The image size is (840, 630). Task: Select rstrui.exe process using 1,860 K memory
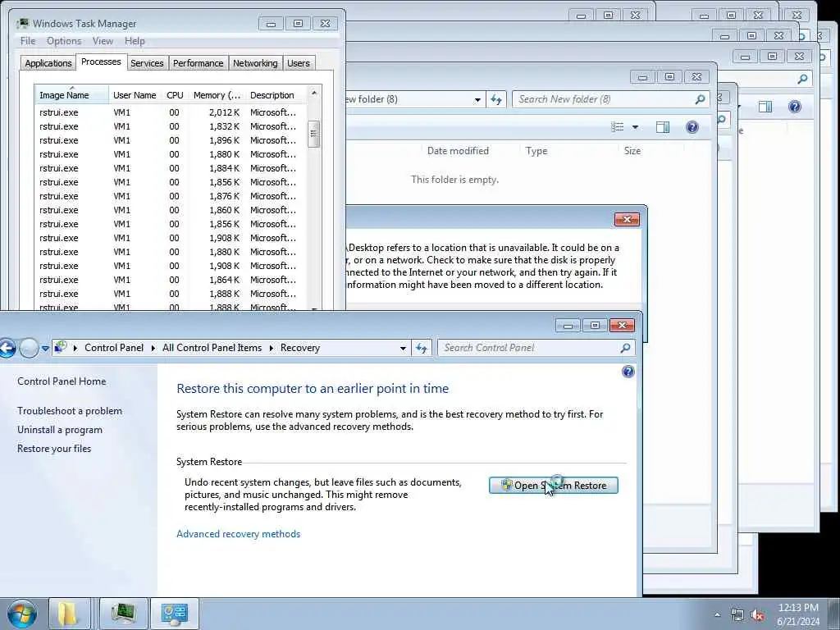coord(171,210)
